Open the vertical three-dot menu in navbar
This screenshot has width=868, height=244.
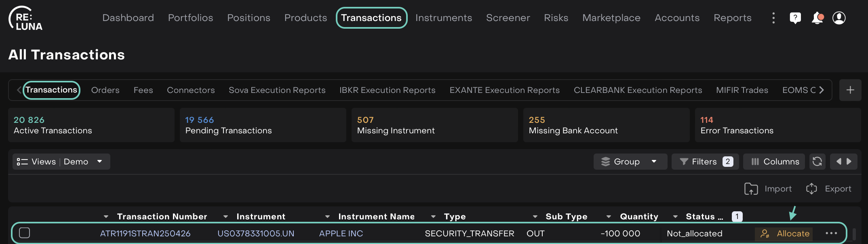[x=773, y=18]
